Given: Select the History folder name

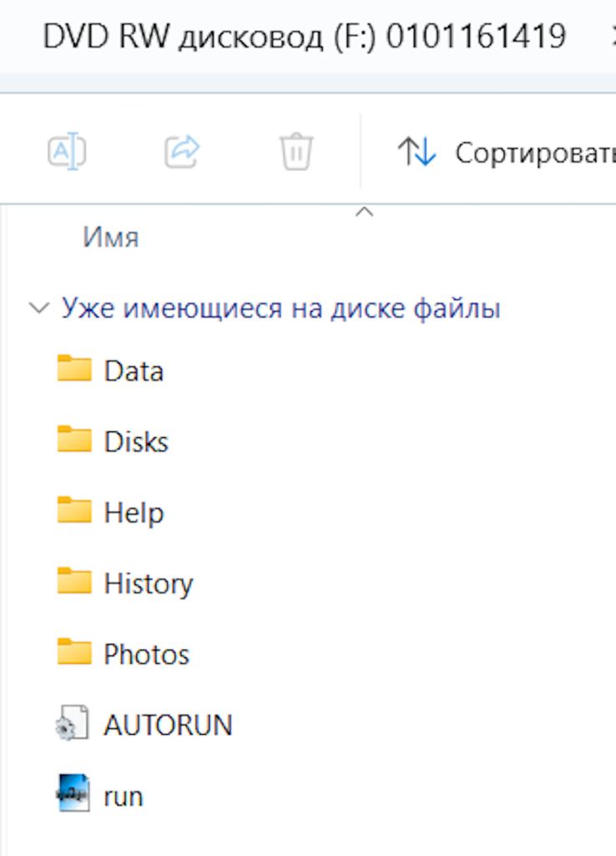Looking at the screenshot, I should tap(149, 584).
